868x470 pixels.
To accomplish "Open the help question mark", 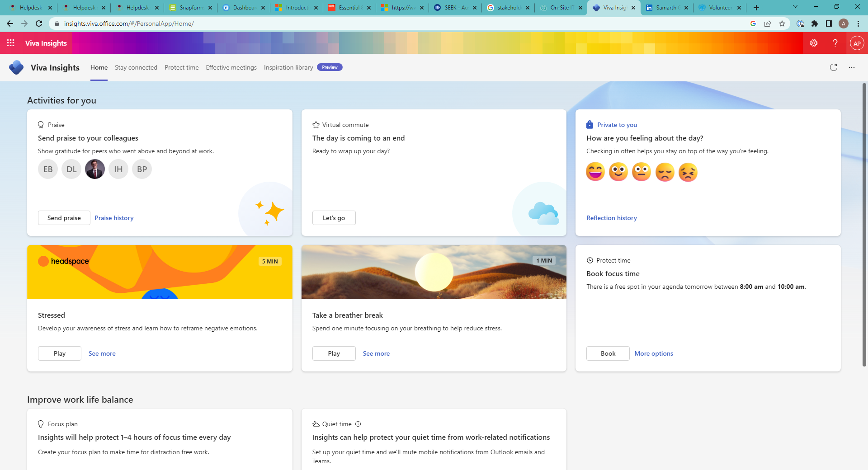I will click(835, 43).
